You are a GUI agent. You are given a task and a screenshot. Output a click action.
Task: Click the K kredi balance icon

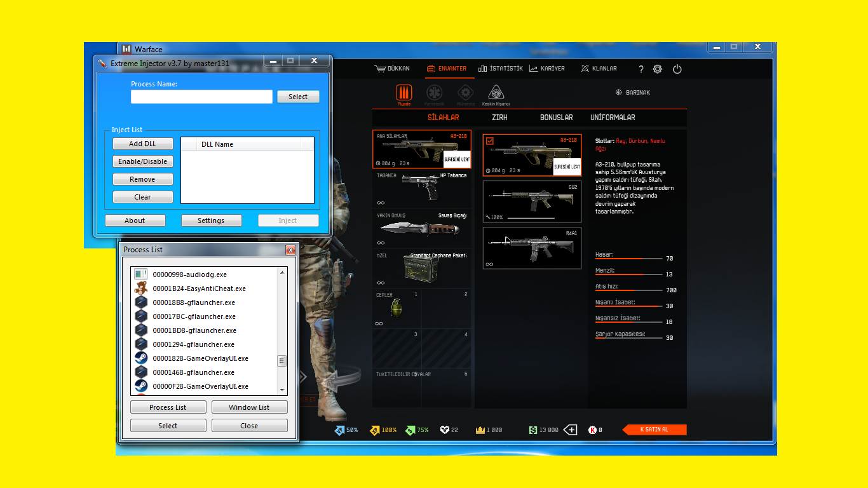click(x=592, y=430)
